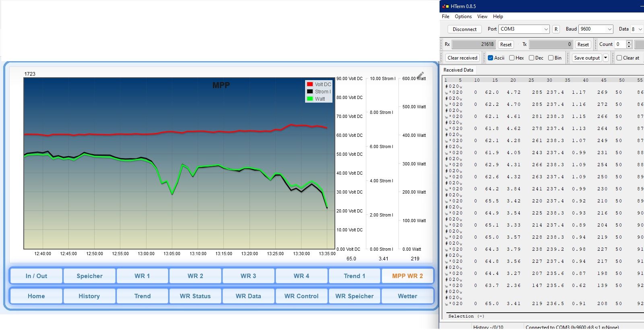Click the Clear received button
The height and width of the screenshot is (330, 644).
coord(462,58)
